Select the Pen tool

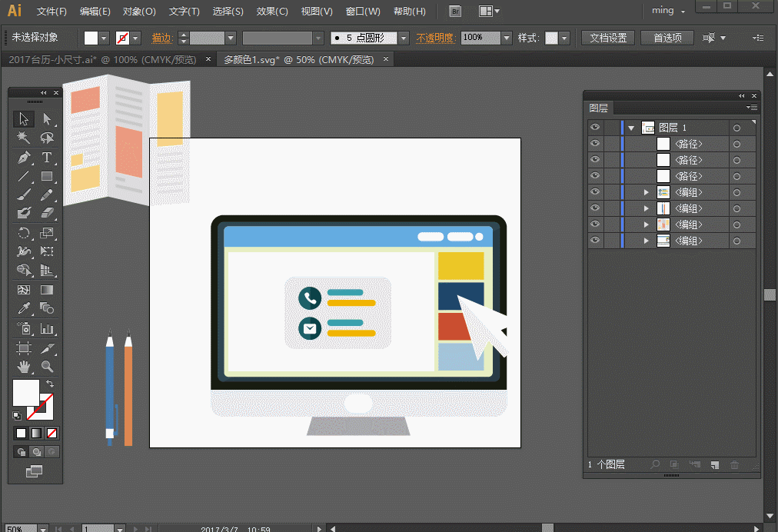(23, 158)
